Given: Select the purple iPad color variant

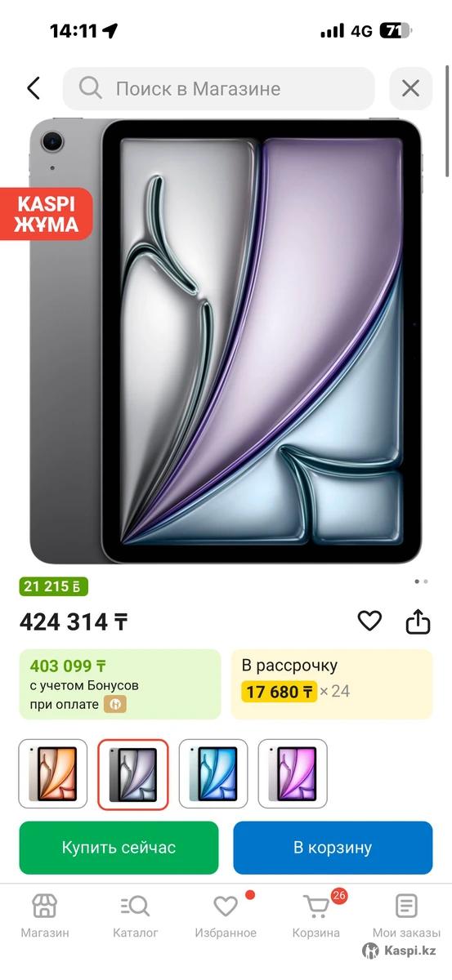Looking at the screenshot, I should (293, 774).
